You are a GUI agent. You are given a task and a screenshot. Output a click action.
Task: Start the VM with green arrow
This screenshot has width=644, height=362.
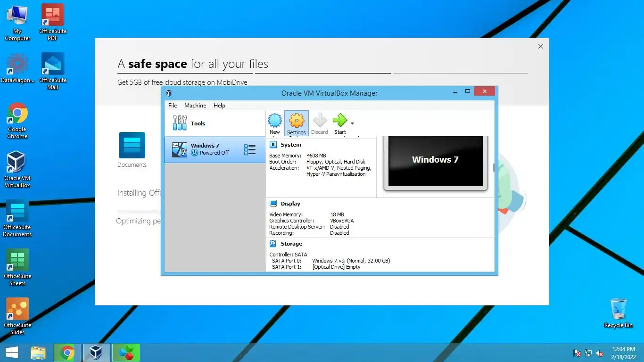coord(340,123)
